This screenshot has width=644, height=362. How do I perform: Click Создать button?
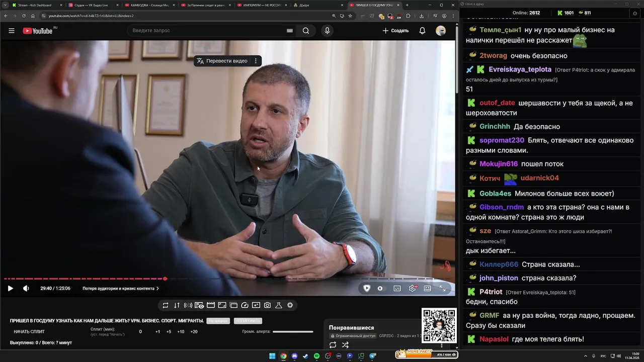(x=395, y=31)
